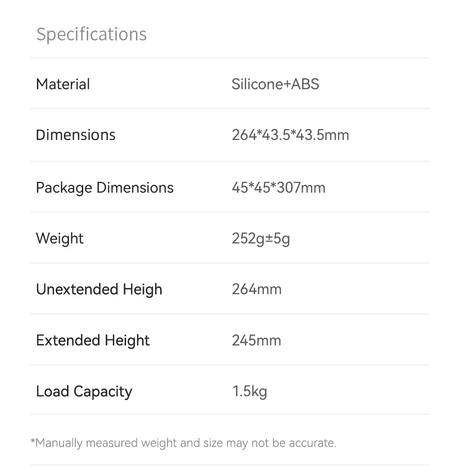This screenshot has height=476, width=458.
Task: Click the 245mm extended value
Action: click(x=256, y=340)
